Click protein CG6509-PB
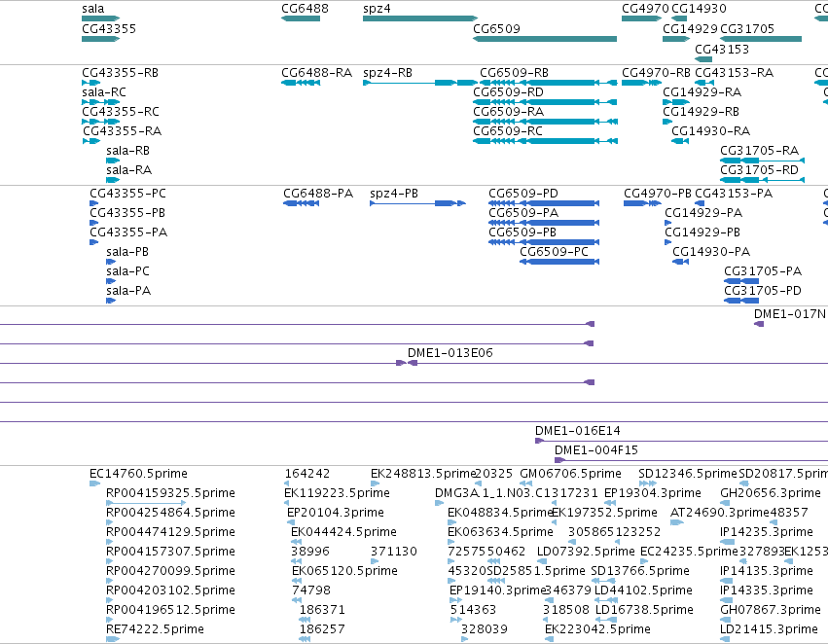This screenshot has width=828, height=644. [x=544, y=242]
